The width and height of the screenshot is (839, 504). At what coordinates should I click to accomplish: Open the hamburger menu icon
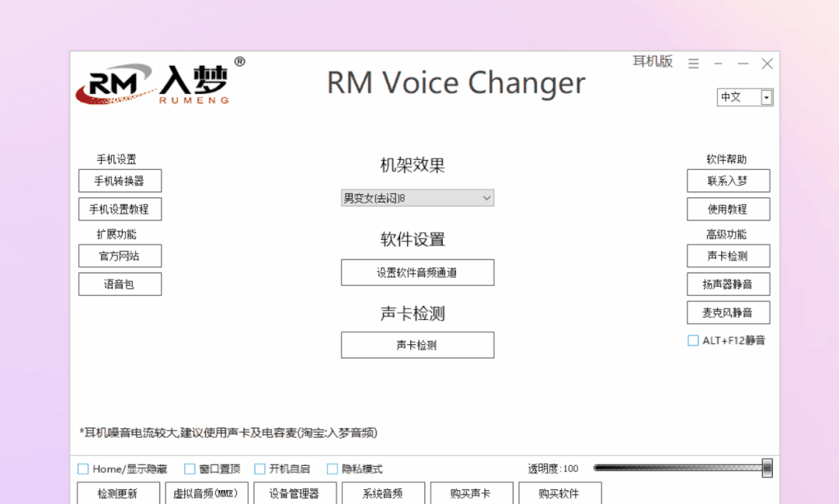tap(694, 64)
